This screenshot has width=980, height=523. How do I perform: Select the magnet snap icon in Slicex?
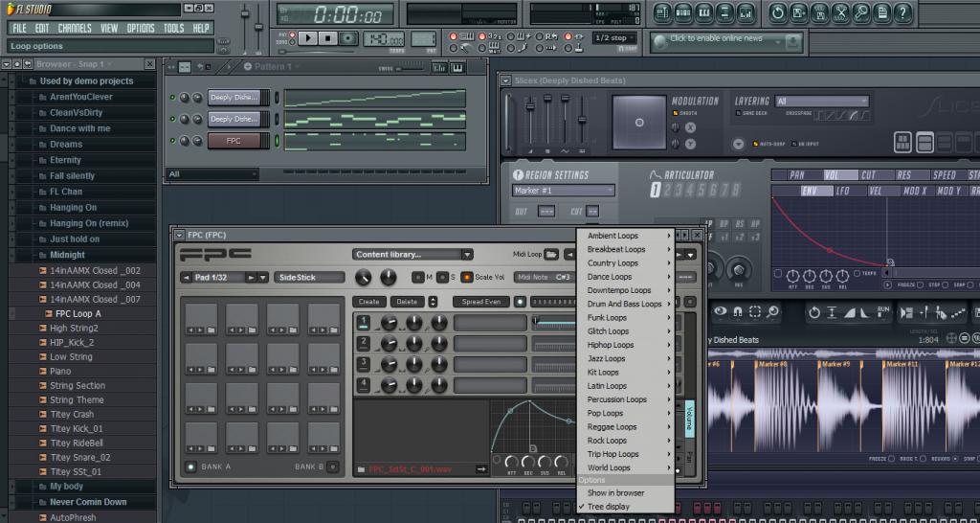pyautogui.click(x=737, y=312)
